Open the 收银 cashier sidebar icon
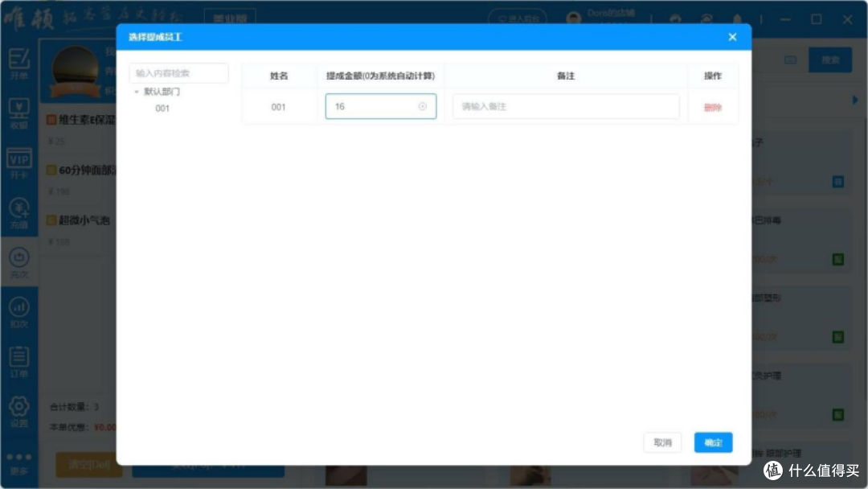 click(18, 113)
